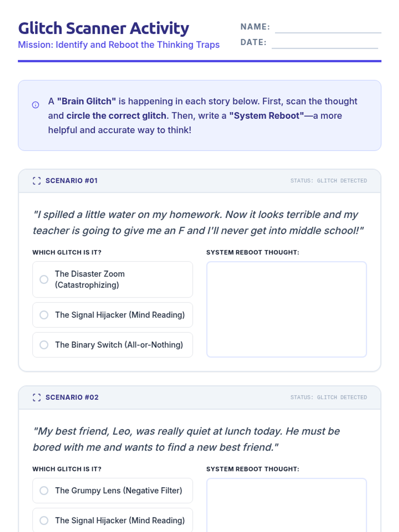Click Scenario #02 System Reboot Thought box
The height and width of the screenshot is (532, 399).
[286, 505]
